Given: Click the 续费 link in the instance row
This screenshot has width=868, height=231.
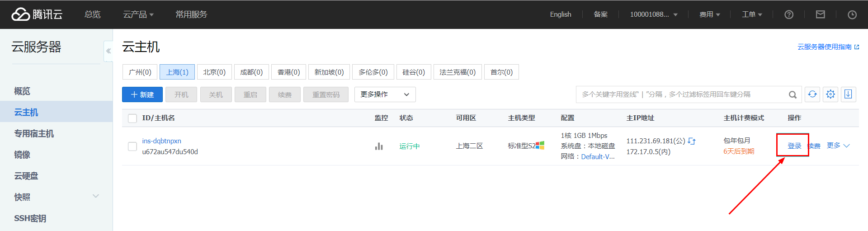Looking at the screenshot, I should point(814,146).
